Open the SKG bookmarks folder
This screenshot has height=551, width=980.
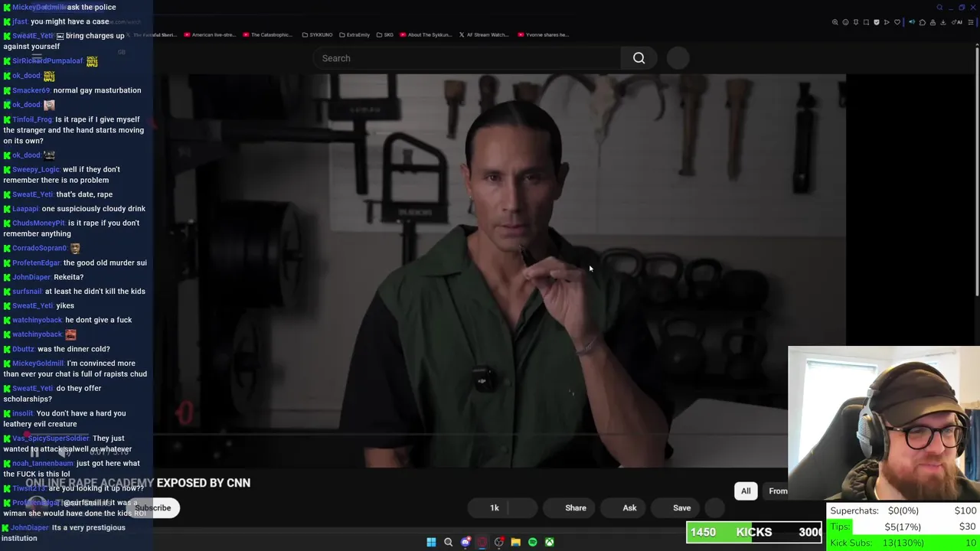coord(385,34)
